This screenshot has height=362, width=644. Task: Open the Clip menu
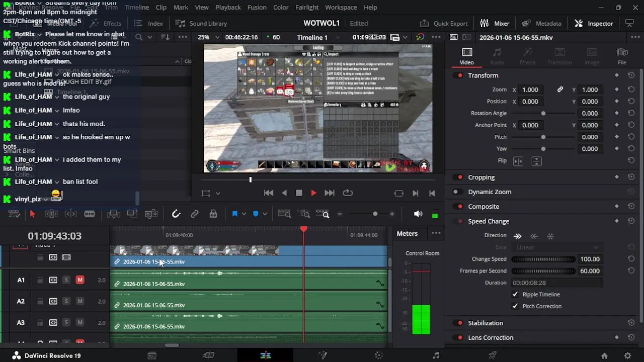161,8
